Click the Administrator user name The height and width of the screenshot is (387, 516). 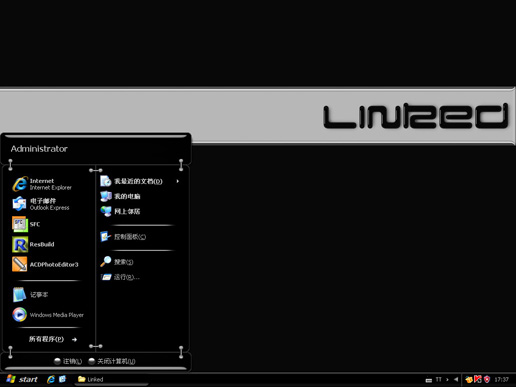point(39,149)
